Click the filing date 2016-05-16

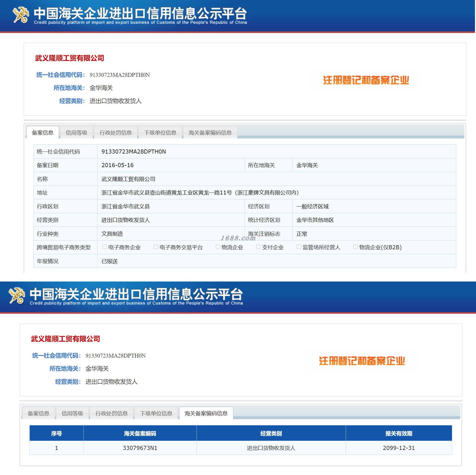(117, 165)
